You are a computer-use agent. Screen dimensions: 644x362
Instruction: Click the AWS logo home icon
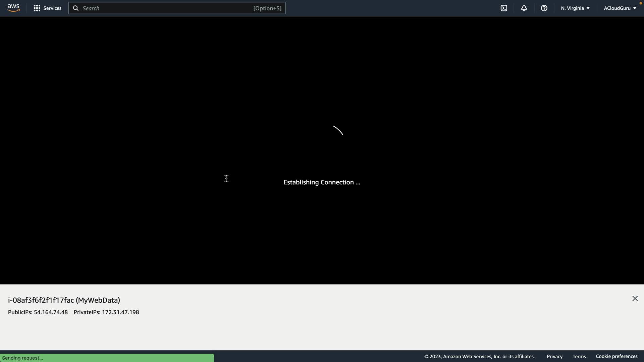(x=13, y=8)
